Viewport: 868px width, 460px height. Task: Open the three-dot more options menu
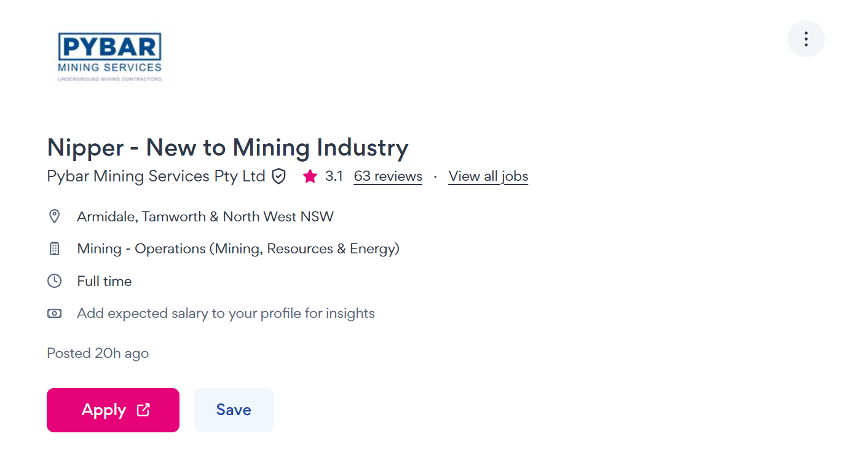805,39
